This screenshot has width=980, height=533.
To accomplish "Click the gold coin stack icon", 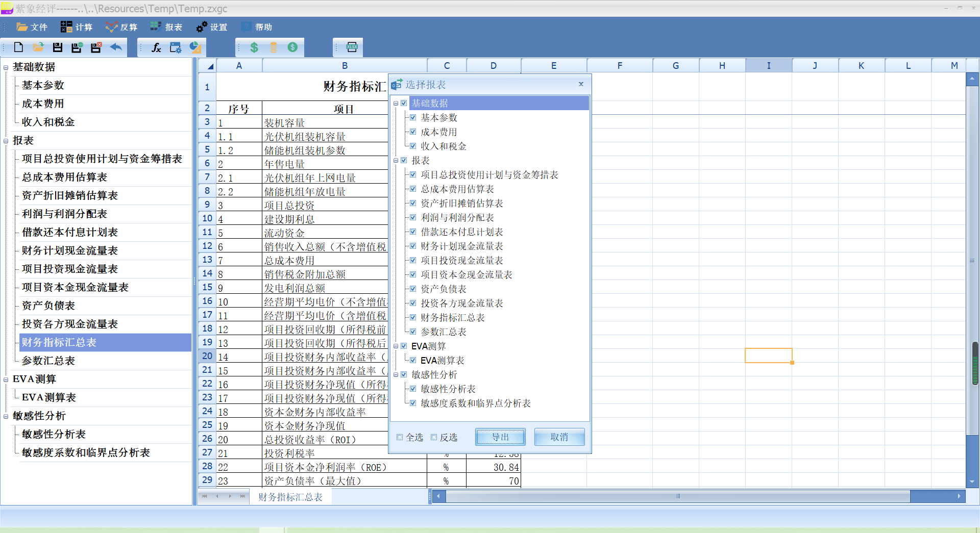I will 274,47.
